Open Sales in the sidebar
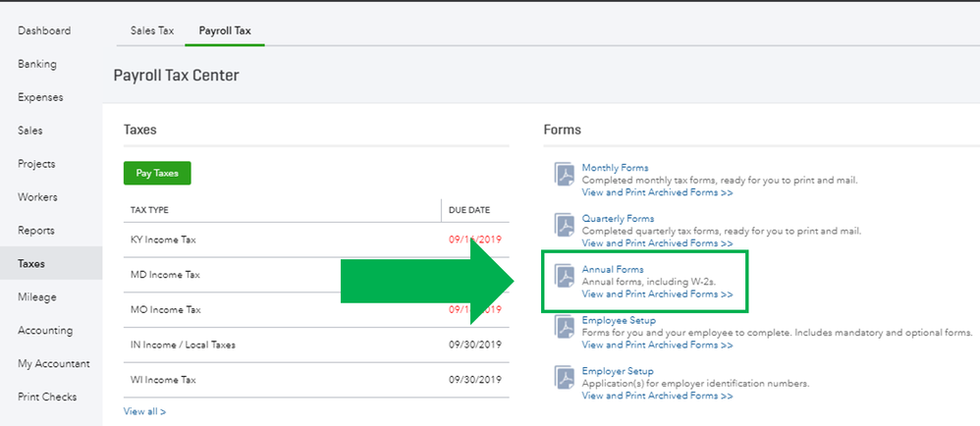980x426 pixels. pos(30,131)
